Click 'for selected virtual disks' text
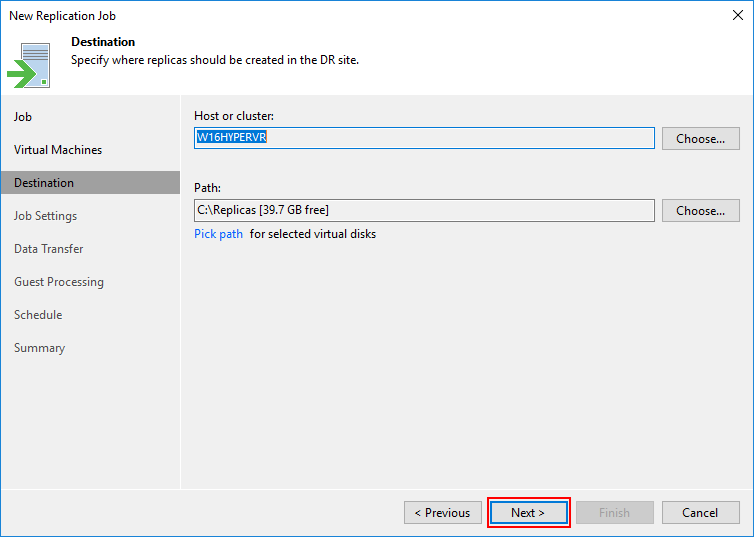This screenshot has width=754, height=537. click(x=313, y=234)
